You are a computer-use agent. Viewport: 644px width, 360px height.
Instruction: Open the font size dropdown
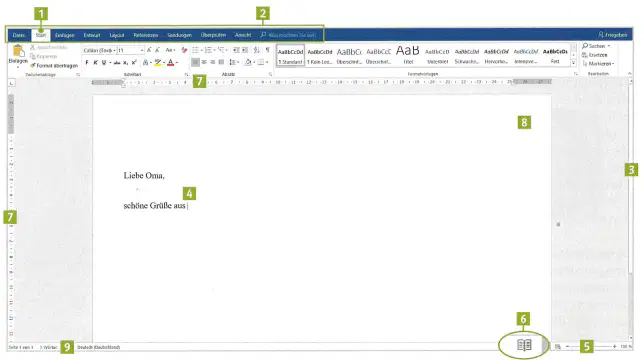[131, 50]
